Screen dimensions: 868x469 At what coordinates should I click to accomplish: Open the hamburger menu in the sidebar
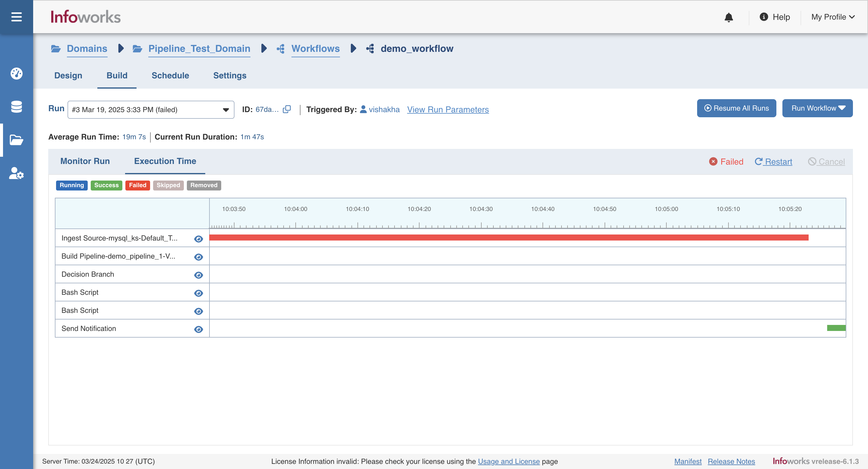point(16,17)
